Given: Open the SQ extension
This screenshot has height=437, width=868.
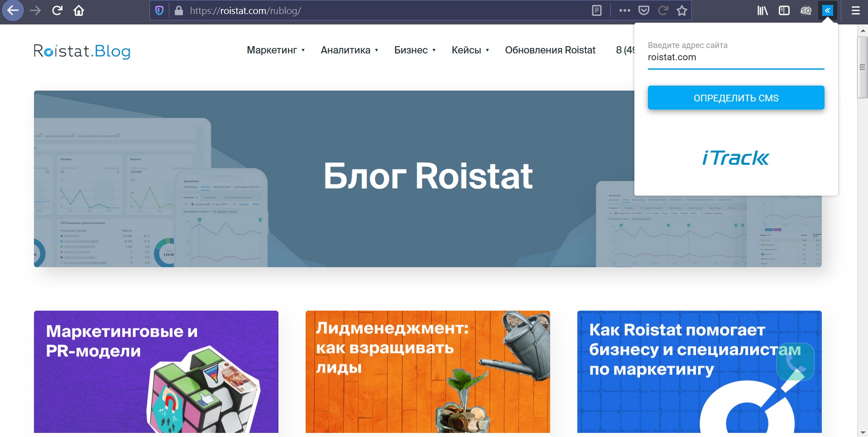Looking at the screenshot, I should click(806, 10).
